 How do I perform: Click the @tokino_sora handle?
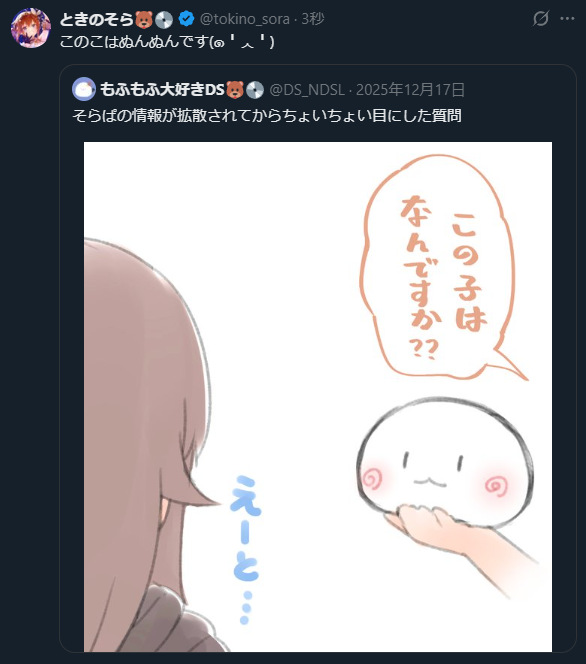[245, 19]
